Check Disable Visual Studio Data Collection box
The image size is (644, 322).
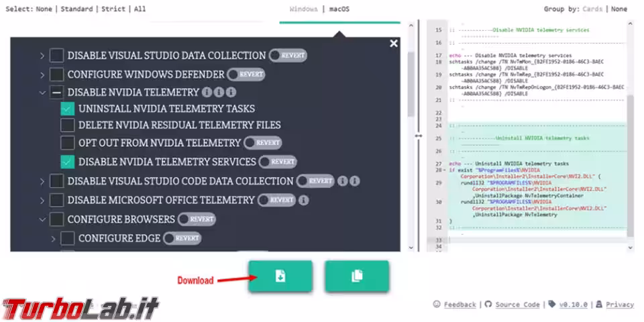pyautogui.click(x=56, y=56)
